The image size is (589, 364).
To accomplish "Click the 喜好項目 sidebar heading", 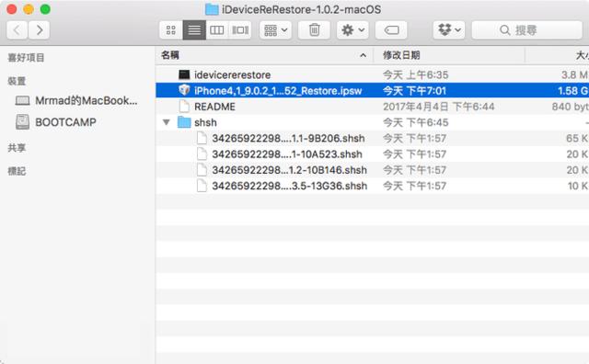I will 26,57.
